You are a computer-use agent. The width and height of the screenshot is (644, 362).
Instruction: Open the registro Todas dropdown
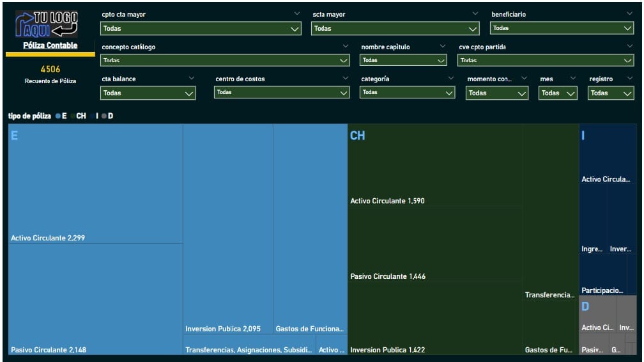(611, 93)
